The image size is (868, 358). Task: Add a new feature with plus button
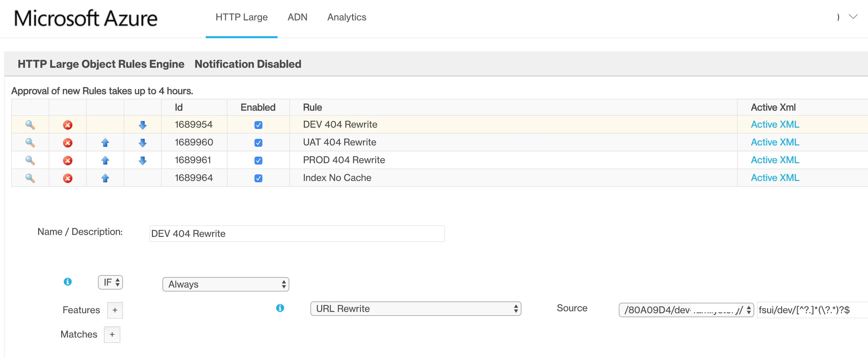[115, 310]
